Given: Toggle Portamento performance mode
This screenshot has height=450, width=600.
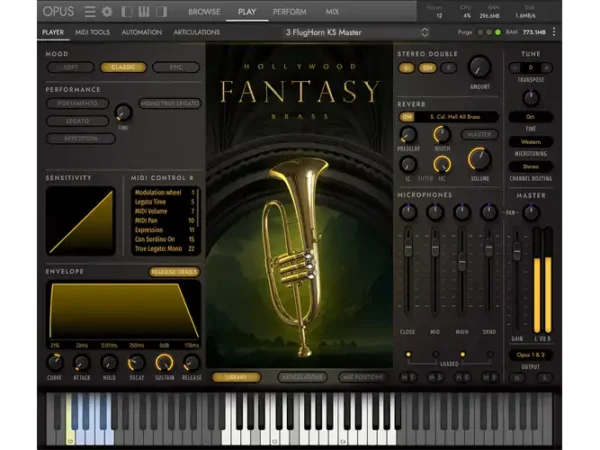Looking at the screenshot, I should click(78, 103).
